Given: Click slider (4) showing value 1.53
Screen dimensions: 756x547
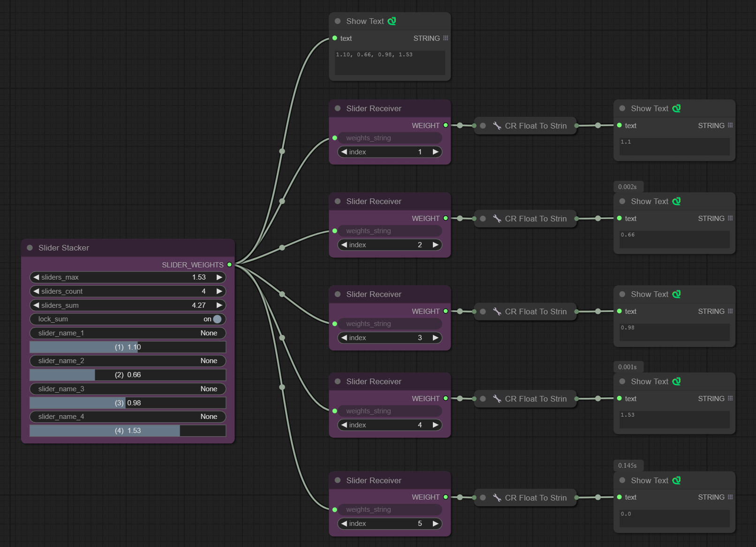Looking at the screenshot, I should 128,431.
